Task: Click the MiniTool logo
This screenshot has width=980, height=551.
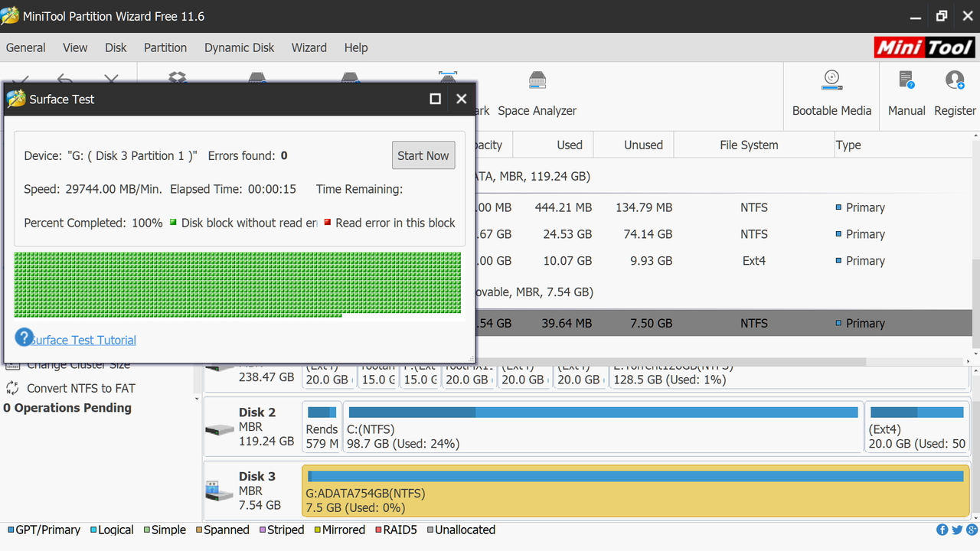Action: 925,47
